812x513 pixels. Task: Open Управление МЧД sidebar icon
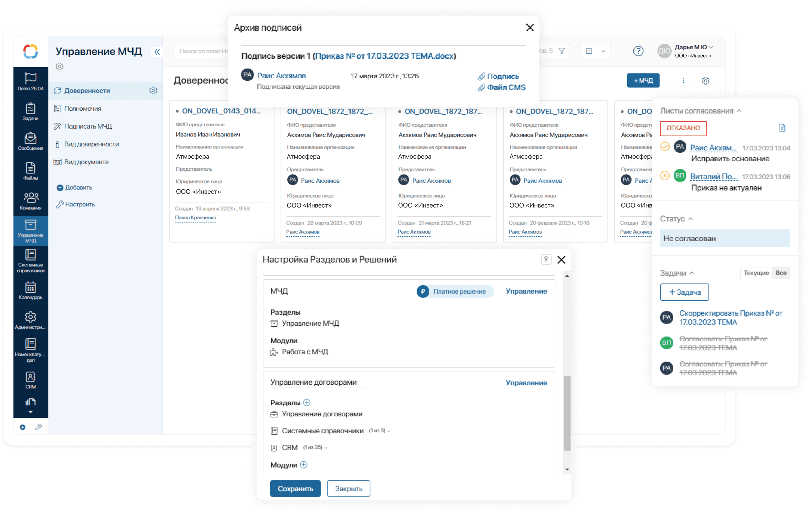click(x=30, y=231)
